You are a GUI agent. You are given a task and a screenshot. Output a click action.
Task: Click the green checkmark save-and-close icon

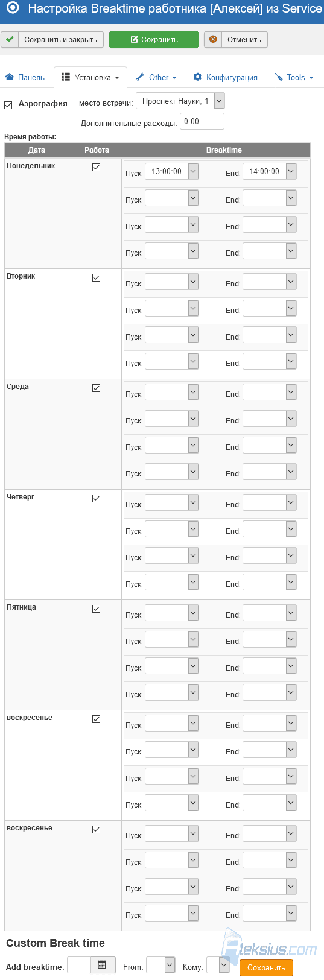click(10, 39)
